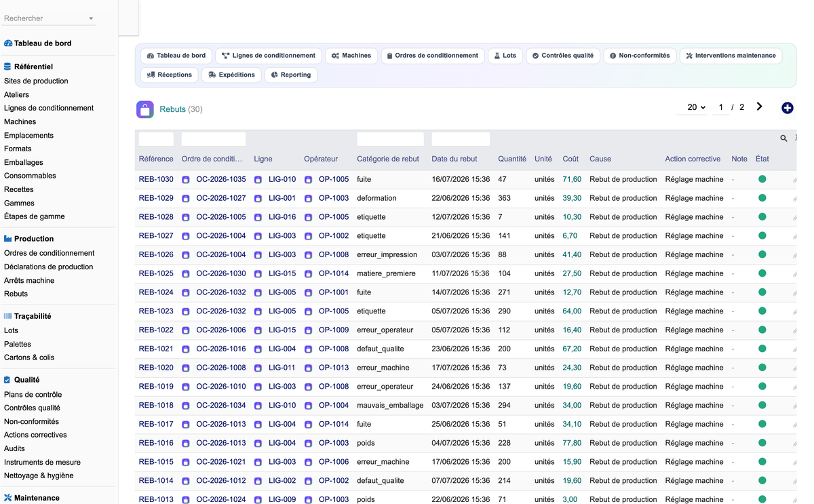The width and height of the screenshot is (814, 504).
Task: Open Interventions maintenance toolbar tab
Action: coord(731,56)
